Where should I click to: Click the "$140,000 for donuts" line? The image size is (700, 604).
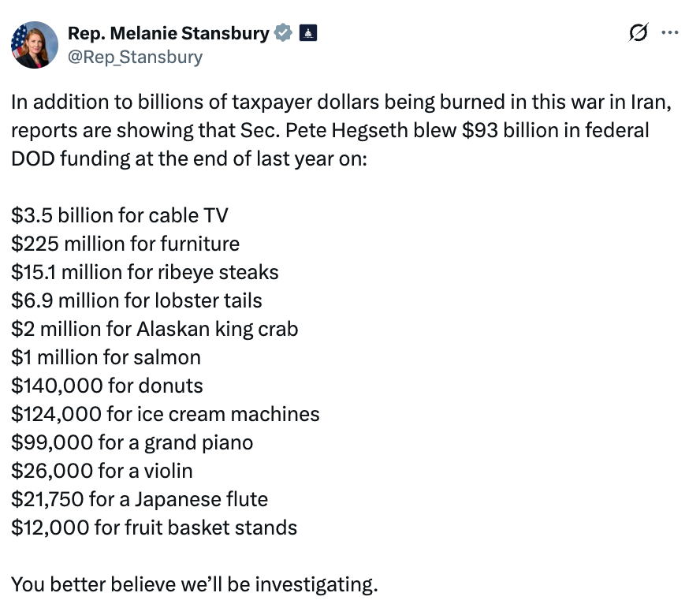[x=107, y=386]
